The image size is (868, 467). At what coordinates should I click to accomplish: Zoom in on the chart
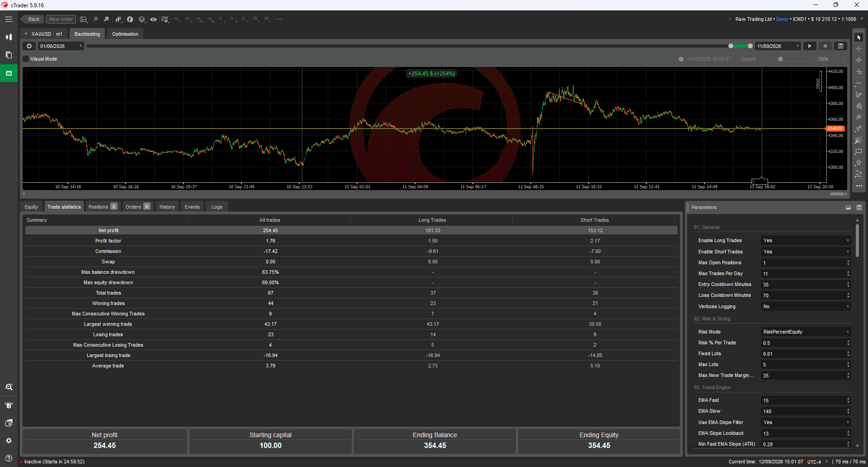(106, 19)
